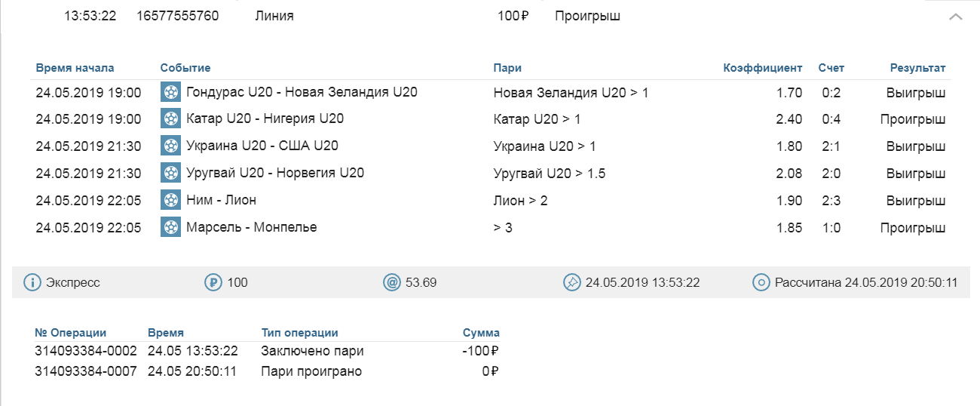Image resolution: width=980 pixels, height=406 pixels.
Task: Click operation number 314093384-0002
Action: [86, 351]
